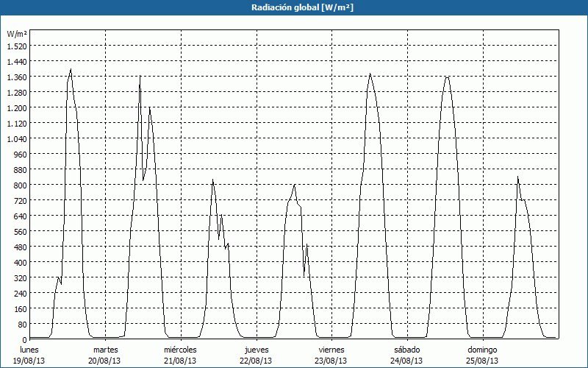Select the 24/08/13 date label

click(406, 361)
